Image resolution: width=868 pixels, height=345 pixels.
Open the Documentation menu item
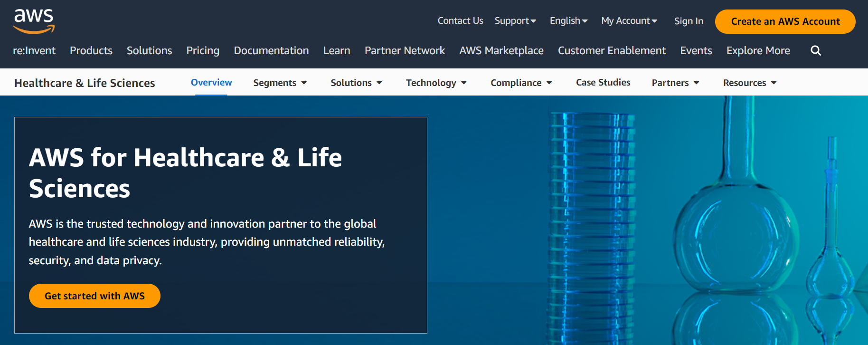(271, 50)
